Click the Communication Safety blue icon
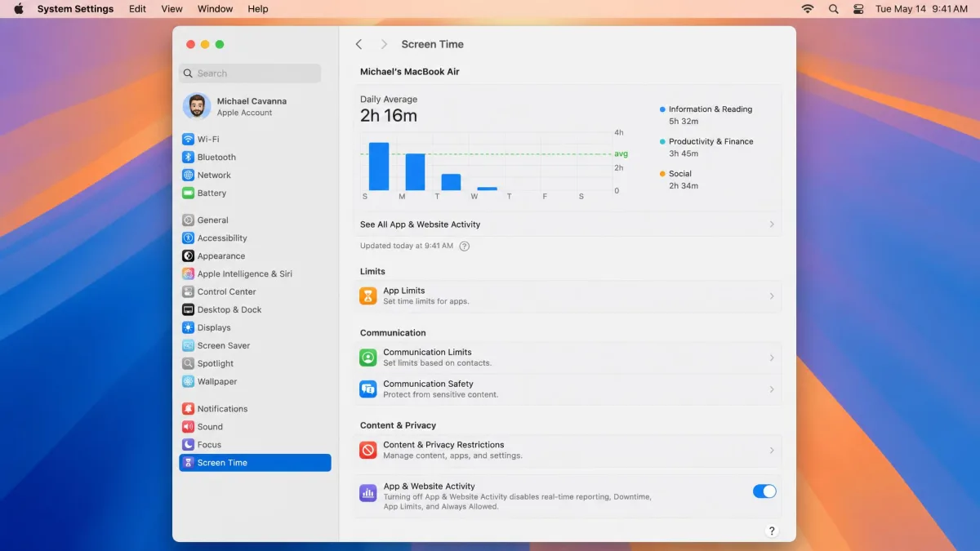The width and height of the screenshot is (980, 551). [368, 389]
